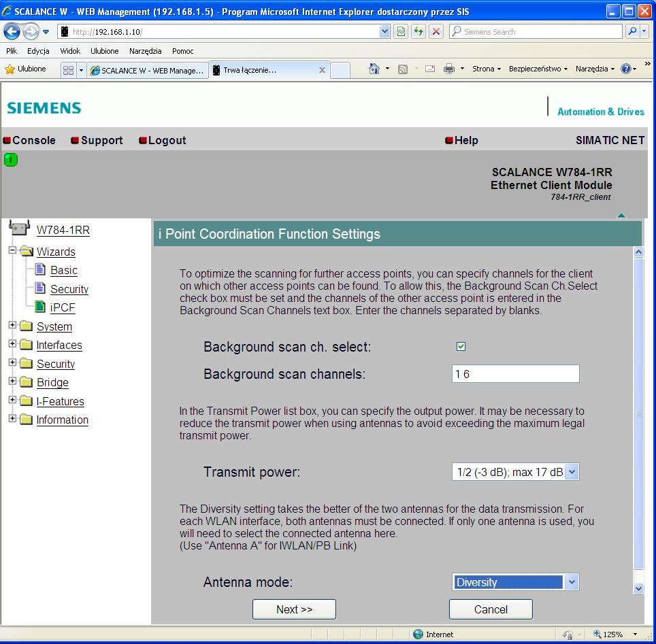Click the Print icon
This screenshot has height=644, width=656.
pos(449,69)
